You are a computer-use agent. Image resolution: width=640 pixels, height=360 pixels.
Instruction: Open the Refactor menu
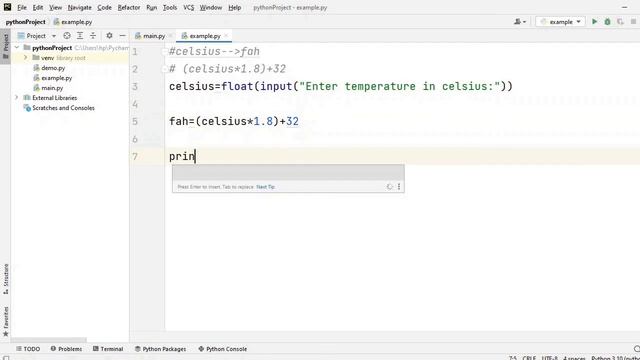[129, 7]
